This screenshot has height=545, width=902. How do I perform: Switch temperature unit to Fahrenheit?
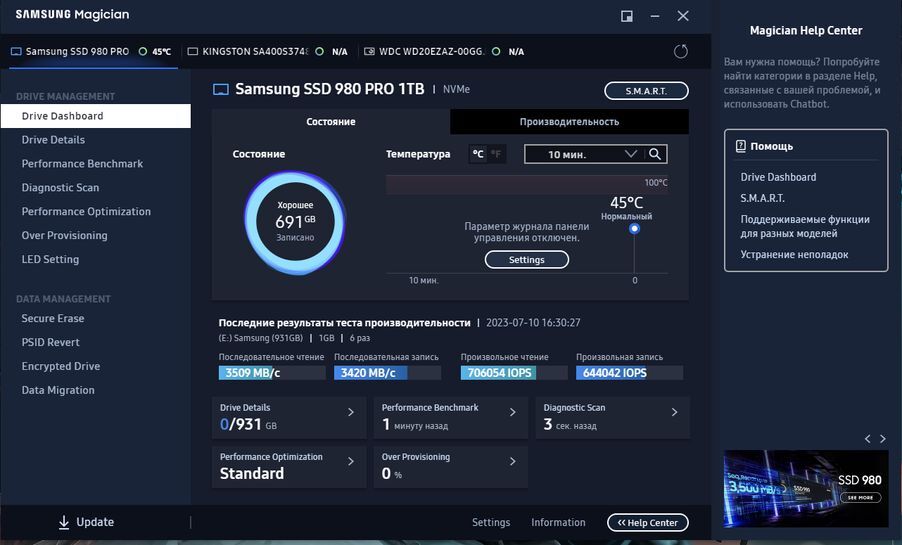496,154
